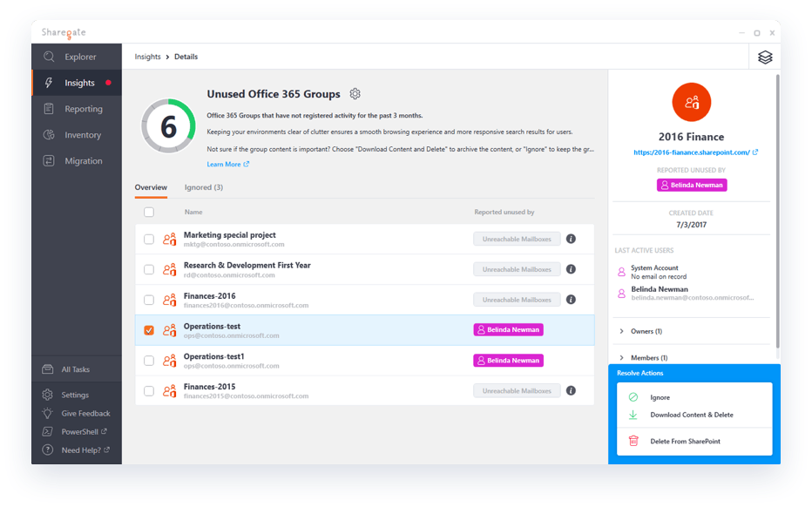Screen dimensions: 812x507
Task: Click info icon on Research & Development row
Action: point(571,269)
